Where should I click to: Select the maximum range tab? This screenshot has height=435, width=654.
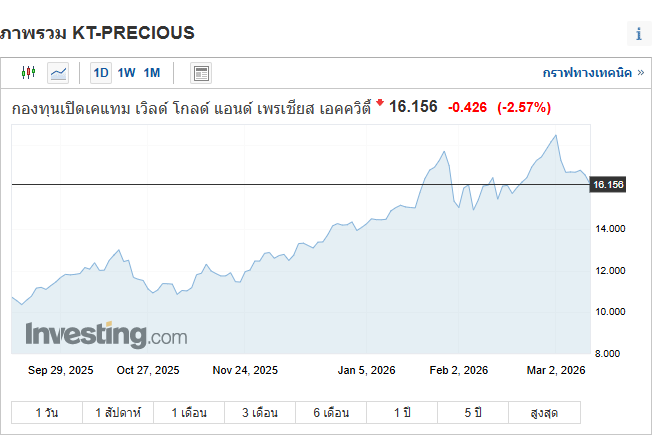[x=543, y=412]
